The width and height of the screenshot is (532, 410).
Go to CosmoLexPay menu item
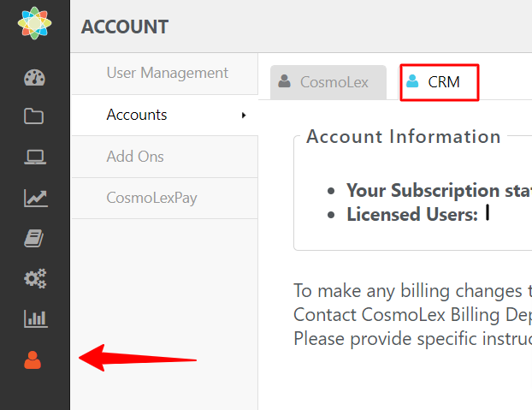(x=151, y=198)
